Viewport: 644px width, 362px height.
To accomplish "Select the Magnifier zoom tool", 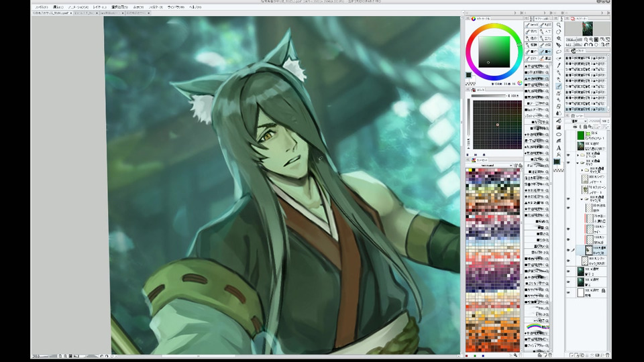I will (x=559, y=25).
